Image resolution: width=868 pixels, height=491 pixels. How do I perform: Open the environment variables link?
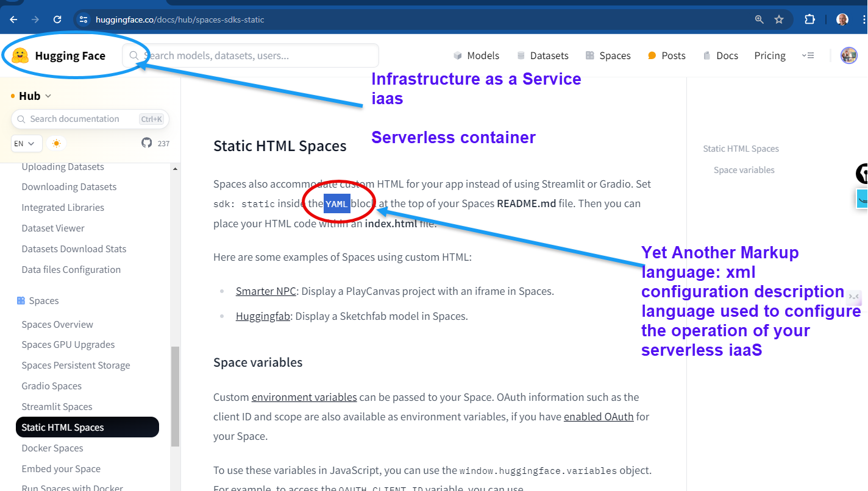click(x=304, y=397)
